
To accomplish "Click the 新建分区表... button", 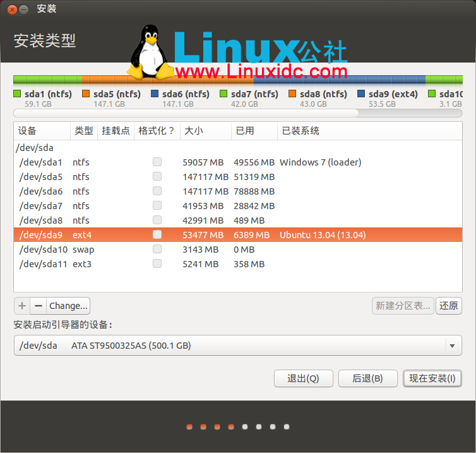I will click(403, 306).
